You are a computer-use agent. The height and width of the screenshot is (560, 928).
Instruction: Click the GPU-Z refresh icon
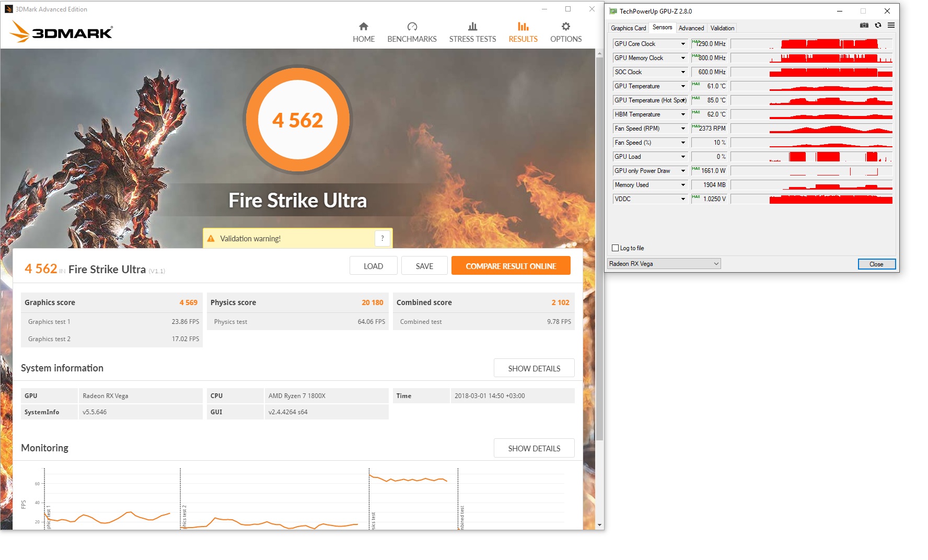pos(878,25)
